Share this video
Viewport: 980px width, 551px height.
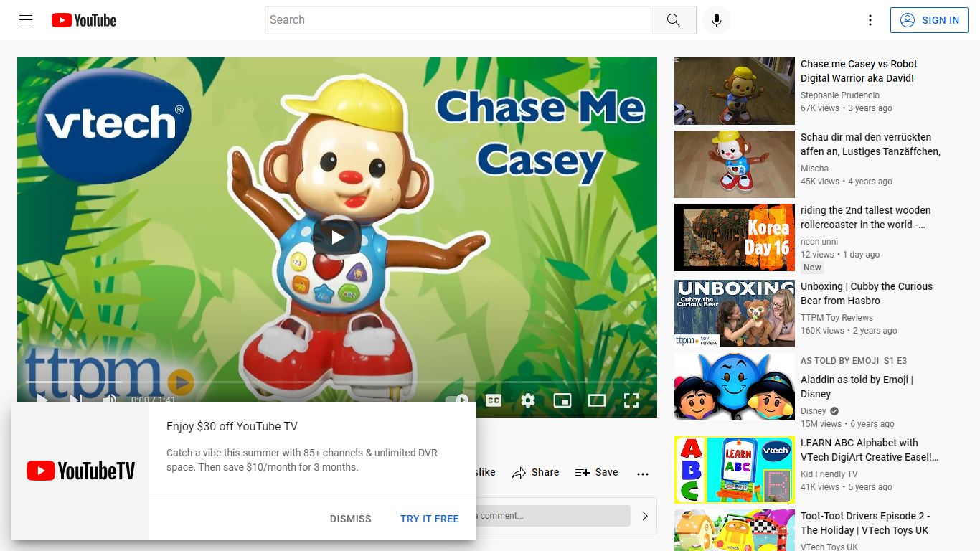(535, 472)
